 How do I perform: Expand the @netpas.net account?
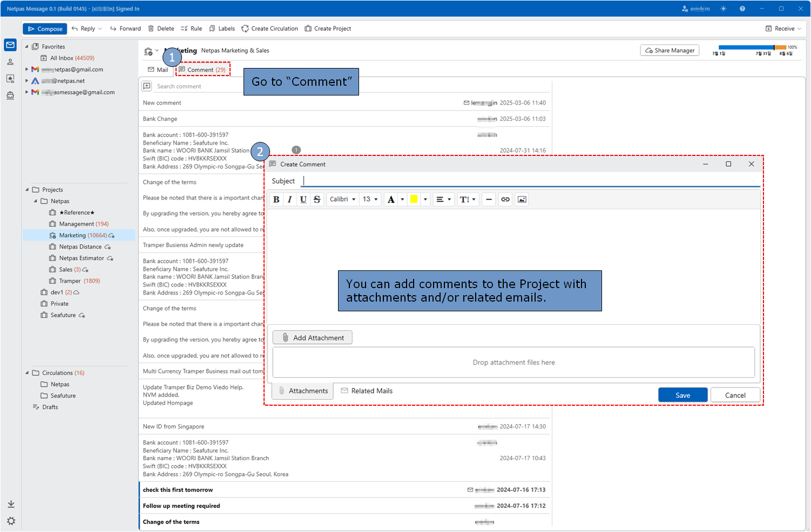tap(27, 81)
